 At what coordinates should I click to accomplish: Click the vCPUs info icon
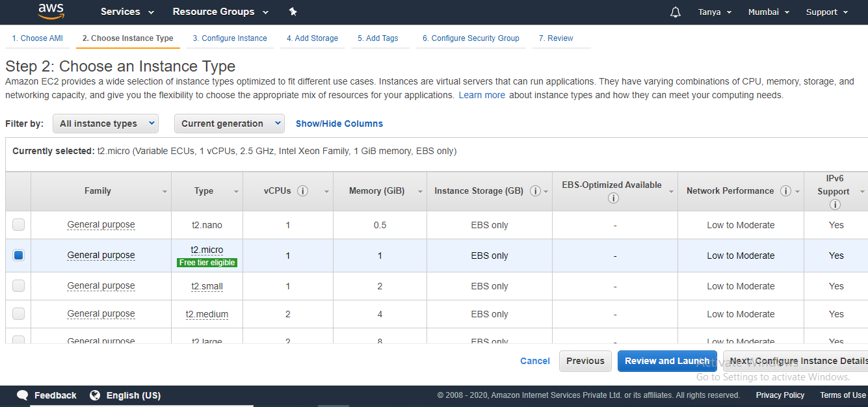coord(302,191)
